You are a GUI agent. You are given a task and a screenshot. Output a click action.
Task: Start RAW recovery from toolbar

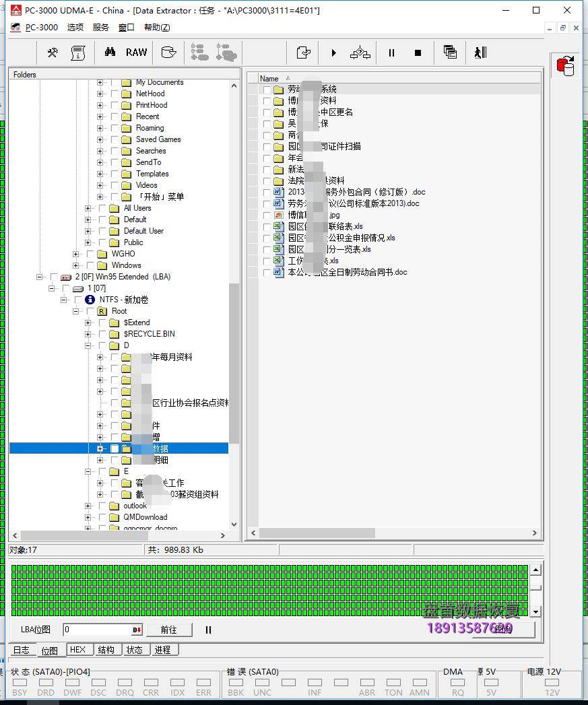click(x=136, y=52)
